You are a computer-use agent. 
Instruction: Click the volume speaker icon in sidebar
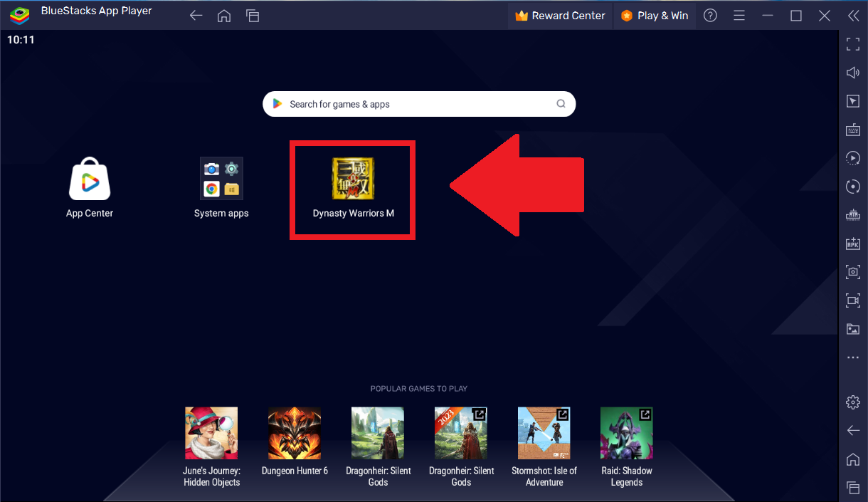[853, 73]
